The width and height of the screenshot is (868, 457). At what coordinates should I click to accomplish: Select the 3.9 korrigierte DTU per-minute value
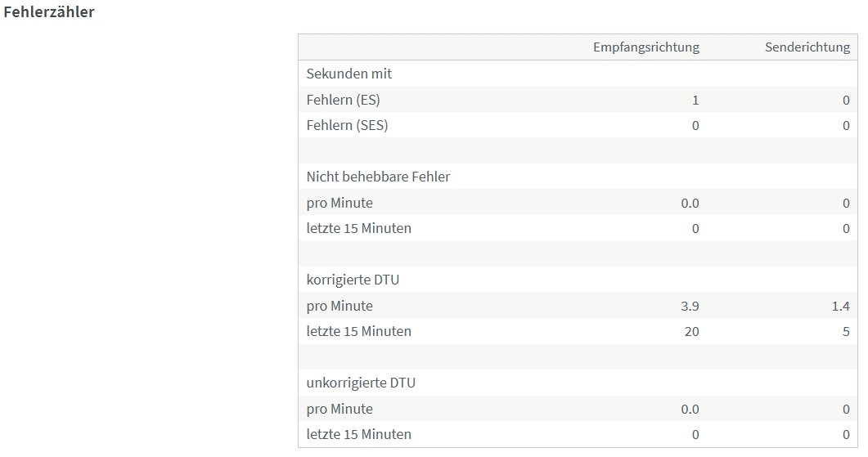point(690,306)
